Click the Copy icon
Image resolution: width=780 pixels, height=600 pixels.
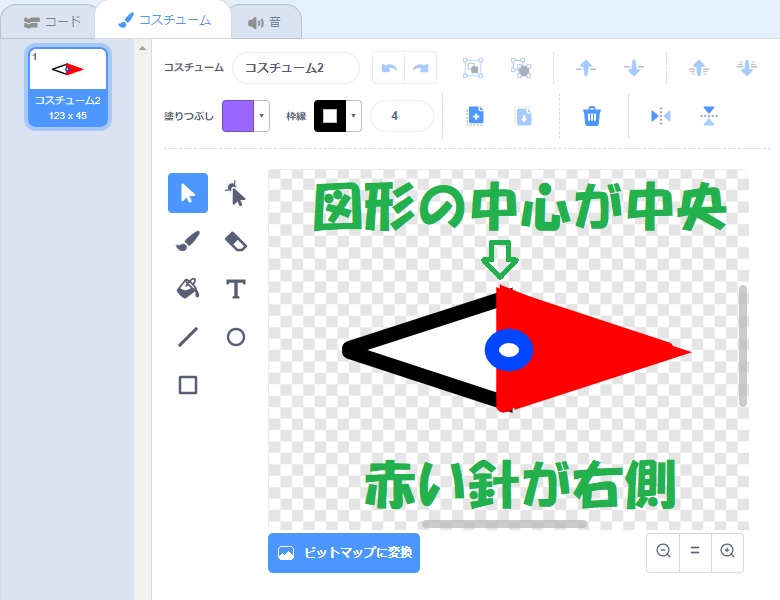coord(475,116)
